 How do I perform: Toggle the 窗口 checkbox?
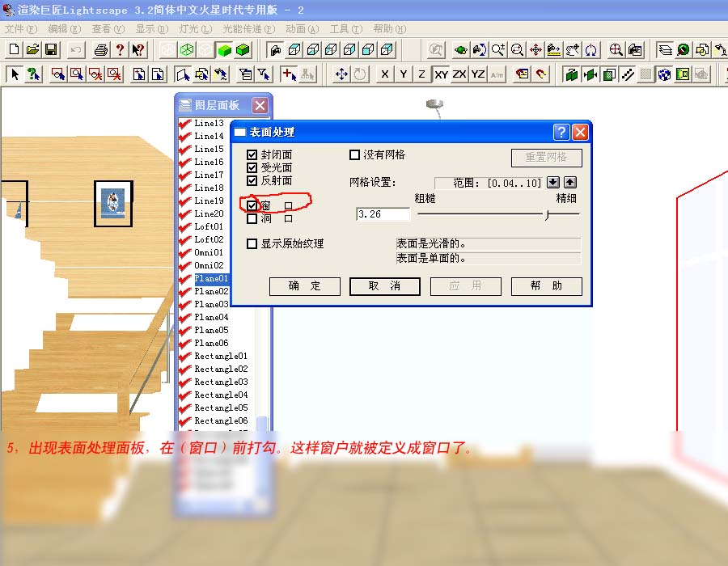(x=252, y=205)
